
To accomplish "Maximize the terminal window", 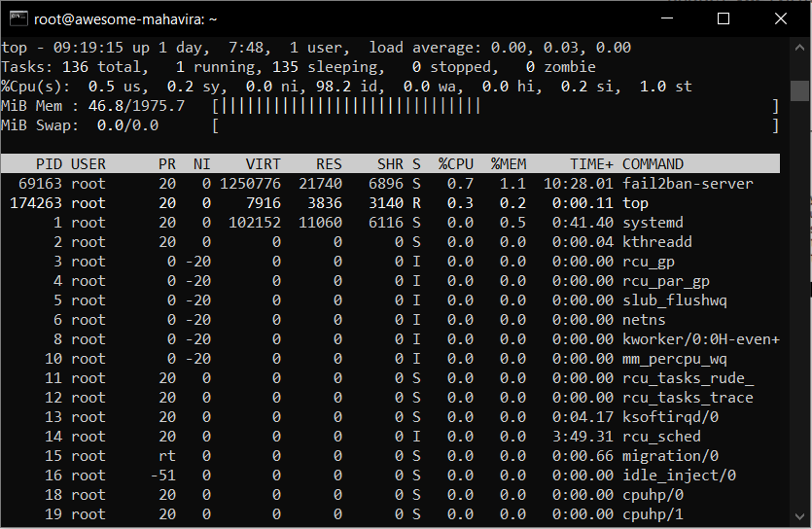I will tap(724, 18).
